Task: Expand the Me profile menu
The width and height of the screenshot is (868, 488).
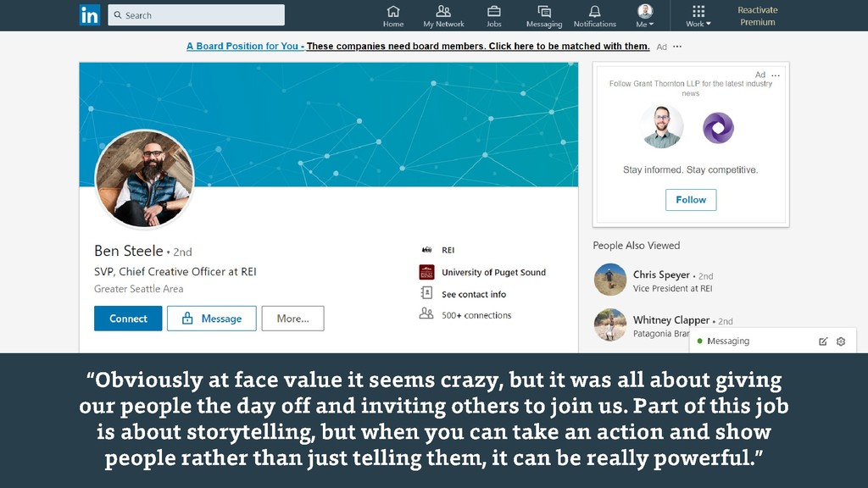Action: [645, 16]
